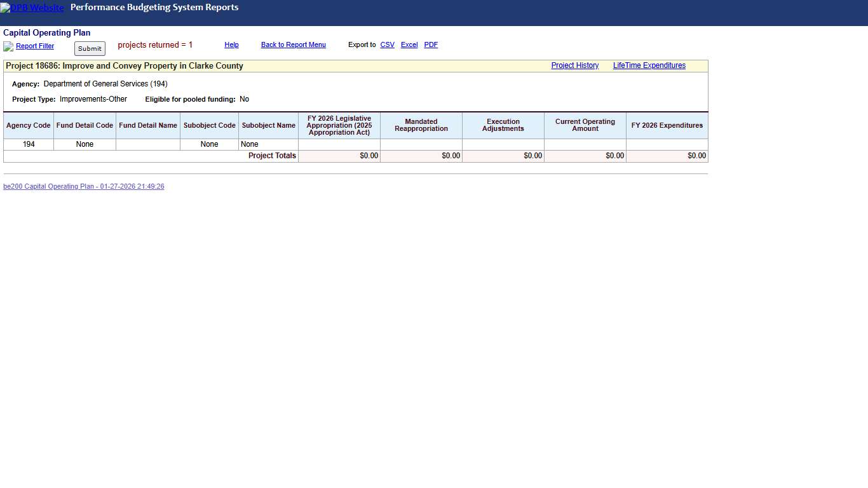Go Back to Report Menu

[x=293, y=45]
